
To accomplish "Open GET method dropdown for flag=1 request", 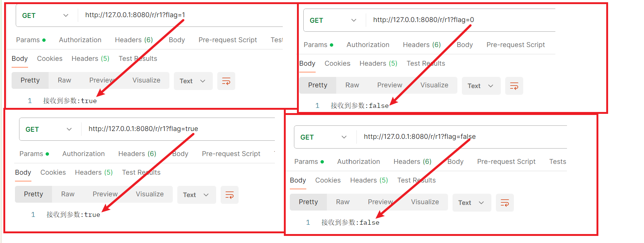I will pyautogui.click(x=46, y=16).
